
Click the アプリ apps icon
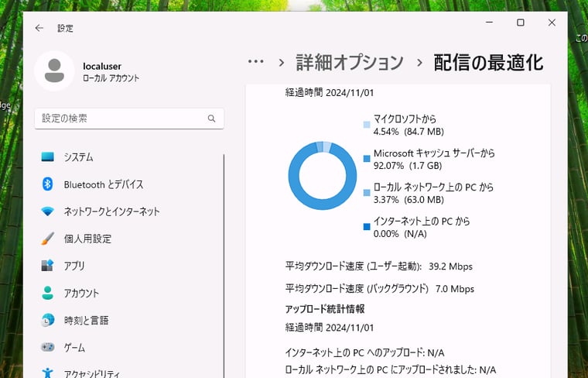pos(48,266)
